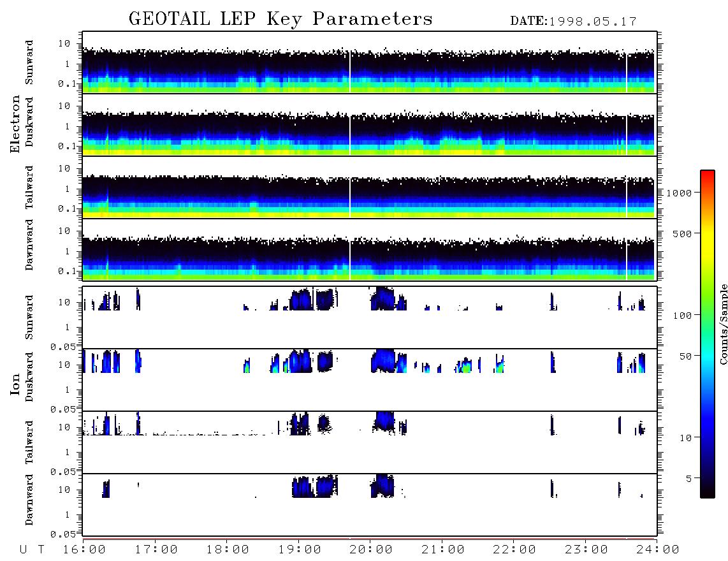Click the Ion Sunward burst near 19:00

[301, 300]
